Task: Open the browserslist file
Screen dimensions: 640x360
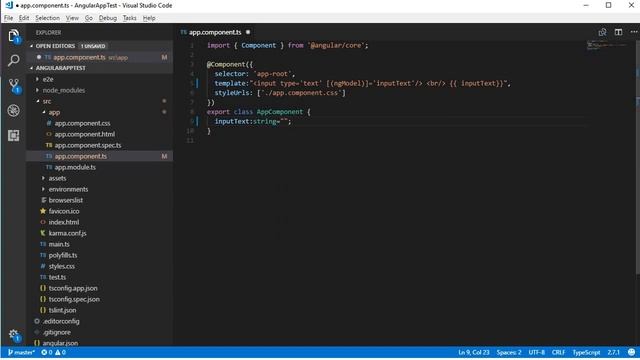Action: pos(100,200)
